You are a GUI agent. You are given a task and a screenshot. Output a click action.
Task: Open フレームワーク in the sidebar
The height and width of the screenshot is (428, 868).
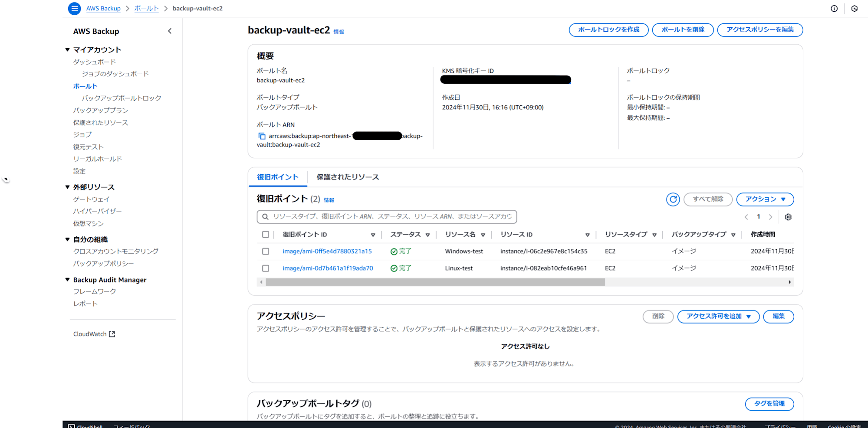point(95,291)
